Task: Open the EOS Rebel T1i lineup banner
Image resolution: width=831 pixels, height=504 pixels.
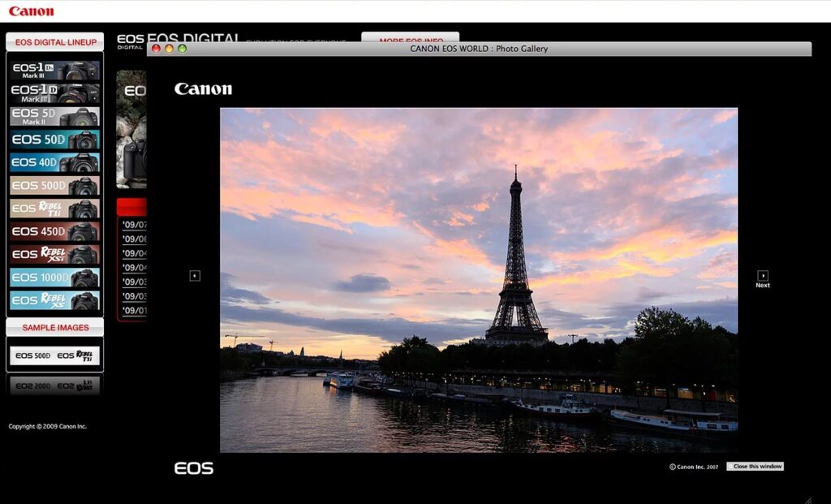Action: [x=54, y=209]
